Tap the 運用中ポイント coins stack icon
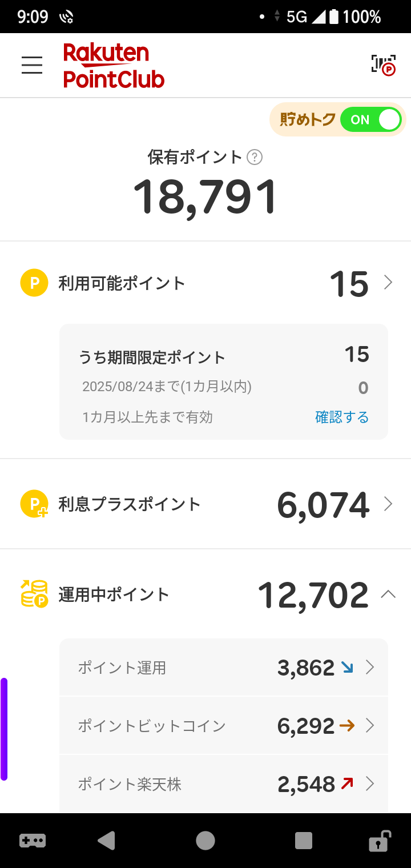The image size is (411, 868). coord(34,594)
